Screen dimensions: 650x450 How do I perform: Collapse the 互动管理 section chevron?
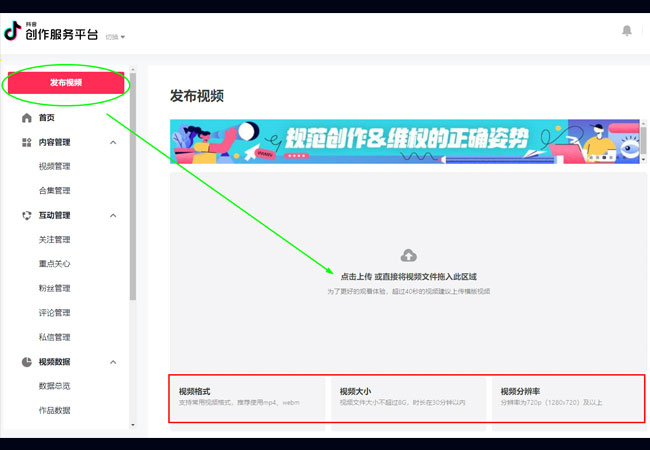click(x=113, y=215)
